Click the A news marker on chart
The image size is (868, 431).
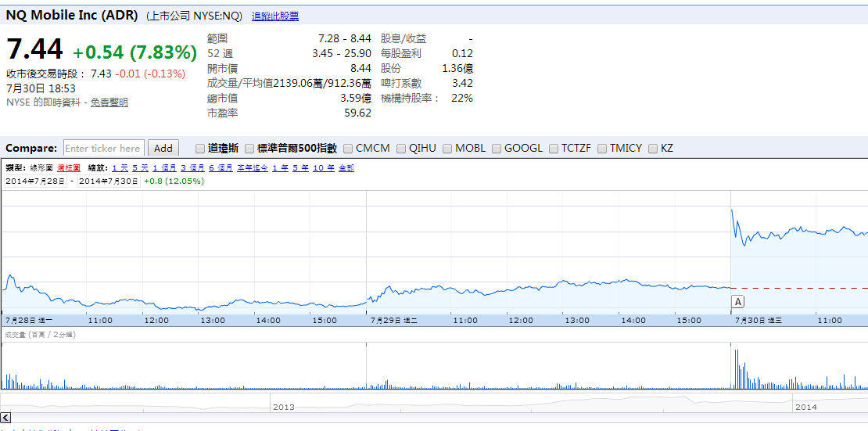coord(737,302)
